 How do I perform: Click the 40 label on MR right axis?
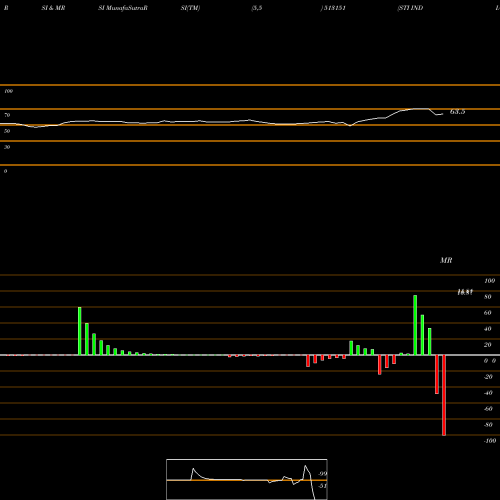(488, 329)
